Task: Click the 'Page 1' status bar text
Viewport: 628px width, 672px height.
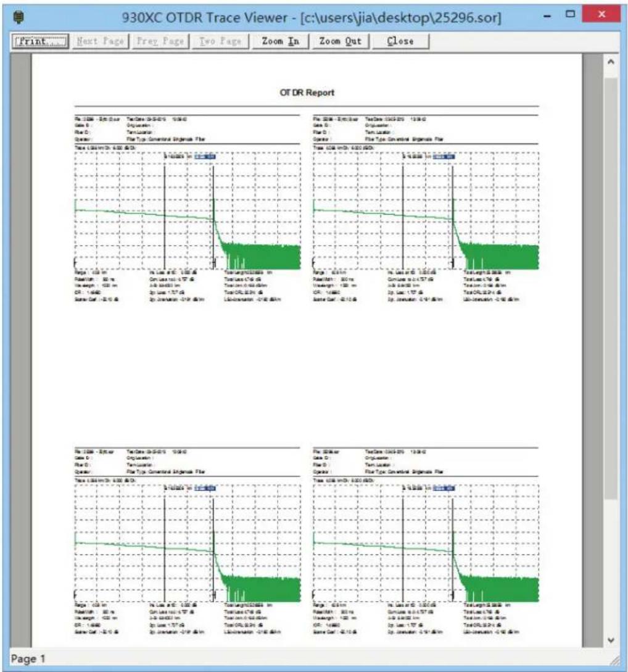Action: pyautogui.click(x=28, y=658)
